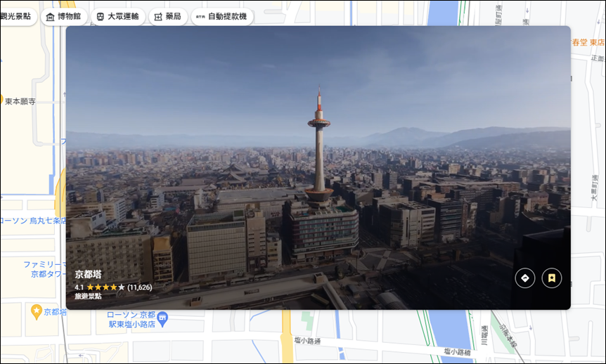
Task: Click the 東本願寺 map label
Action: click(20, 102)
